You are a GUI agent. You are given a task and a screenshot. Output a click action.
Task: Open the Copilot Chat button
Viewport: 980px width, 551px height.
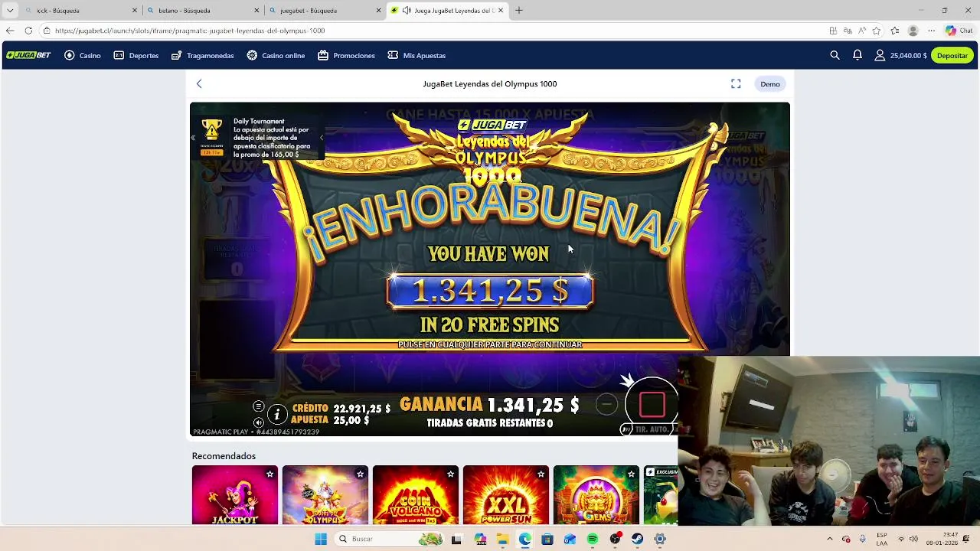coord(961,31)
